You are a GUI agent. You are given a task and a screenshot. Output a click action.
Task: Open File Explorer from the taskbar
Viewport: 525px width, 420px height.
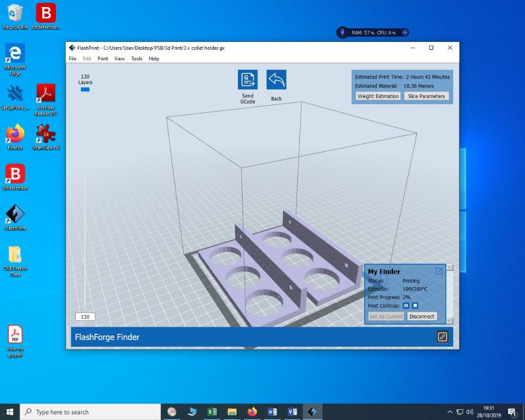point(232,412)
